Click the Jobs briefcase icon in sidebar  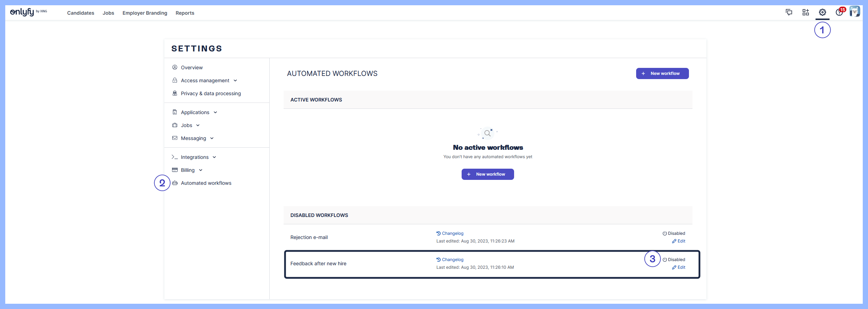(x=175, y=125)
